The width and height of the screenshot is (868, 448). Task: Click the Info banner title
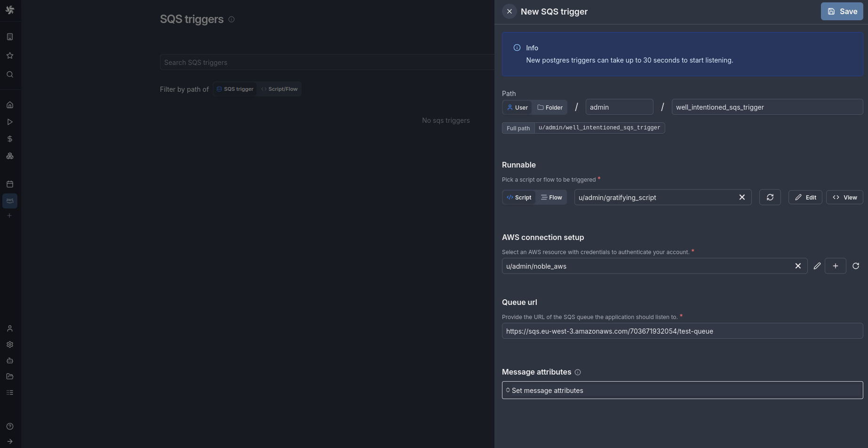click(532, 48)
